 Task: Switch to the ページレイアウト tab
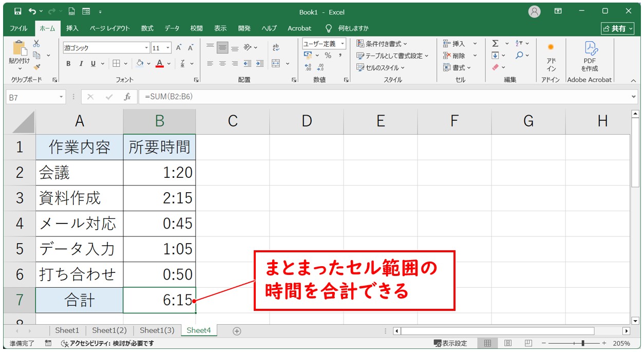click(x=110, y=28)
